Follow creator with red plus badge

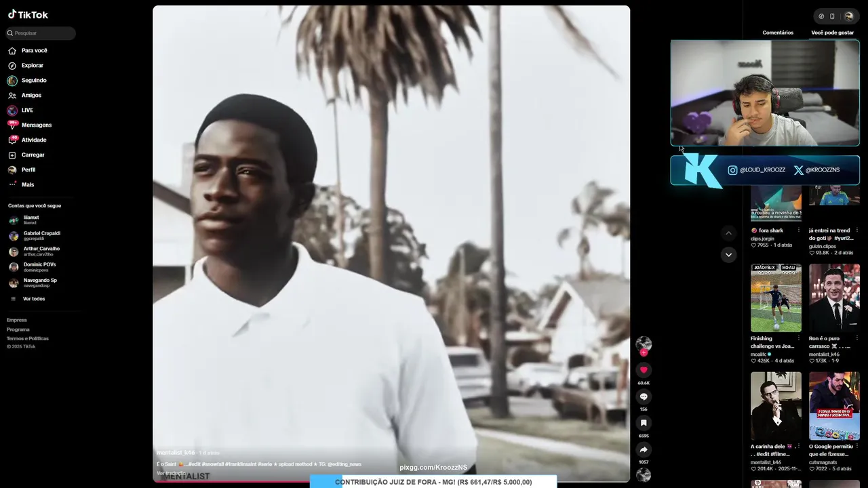[644, 352]
